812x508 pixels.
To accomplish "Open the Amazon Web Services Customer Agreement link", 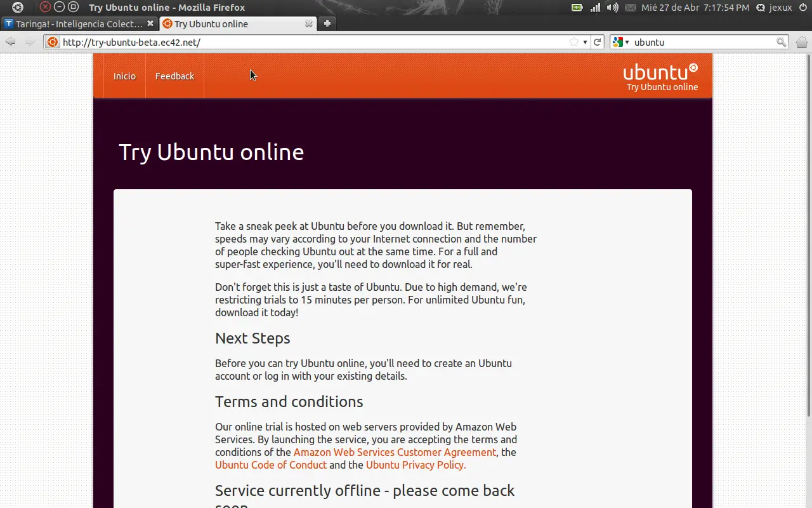I will [395, 452].
